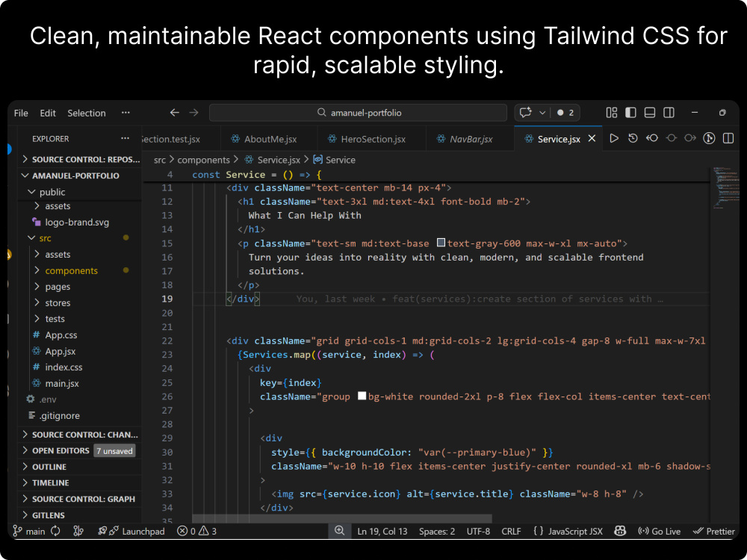Toggle the secondary side bar

click(x=669, y=113)
